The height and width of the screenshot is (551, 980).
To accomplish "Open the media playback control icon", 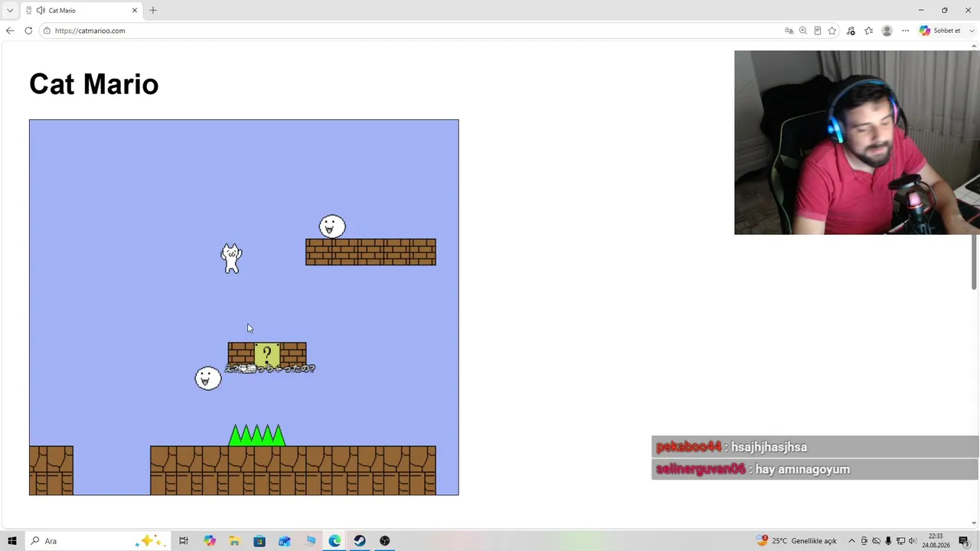I will point(851,31).
